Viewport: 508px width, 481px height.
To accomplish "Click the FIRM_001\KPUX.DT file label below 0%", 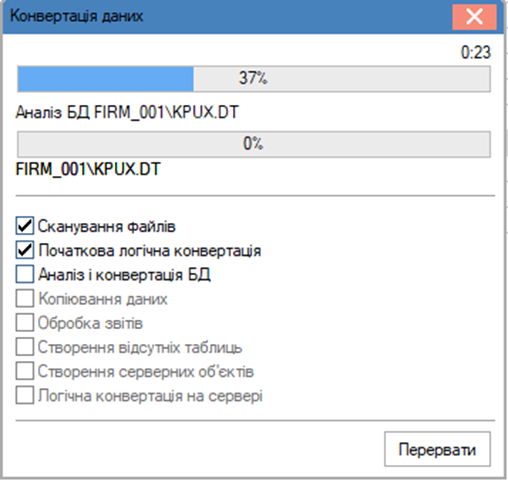I will point(88,169).
